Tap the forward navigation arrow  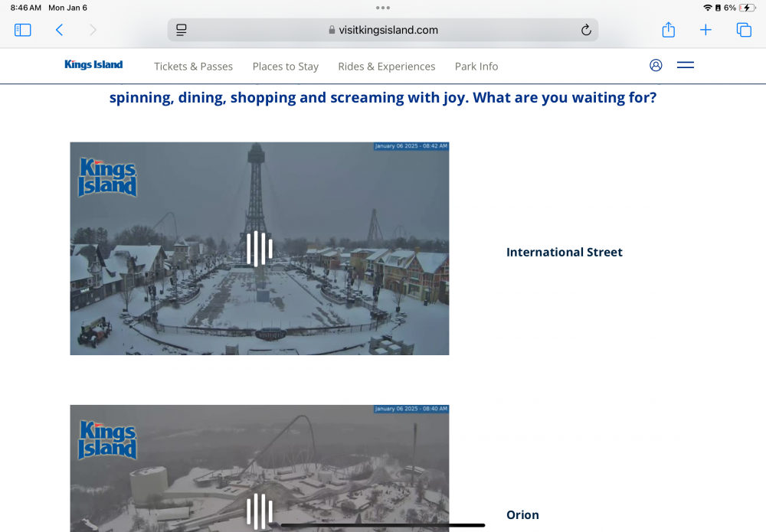coord(93,30)
